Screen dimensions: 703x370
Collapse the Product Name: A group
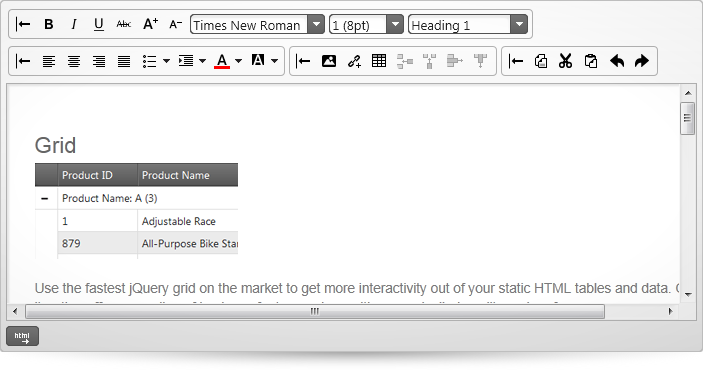[44, 198]
